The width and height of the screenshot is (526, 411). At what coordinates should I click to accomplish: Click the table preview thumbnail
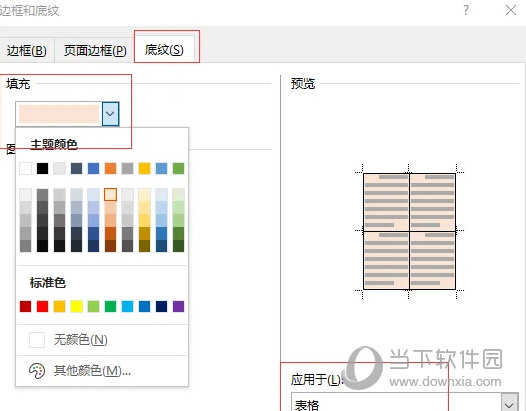(409, 231)
